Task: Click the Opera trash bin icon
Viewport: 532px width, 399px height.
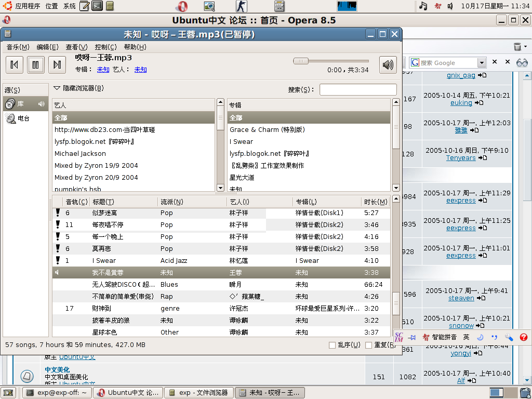Action: (517, 46)
